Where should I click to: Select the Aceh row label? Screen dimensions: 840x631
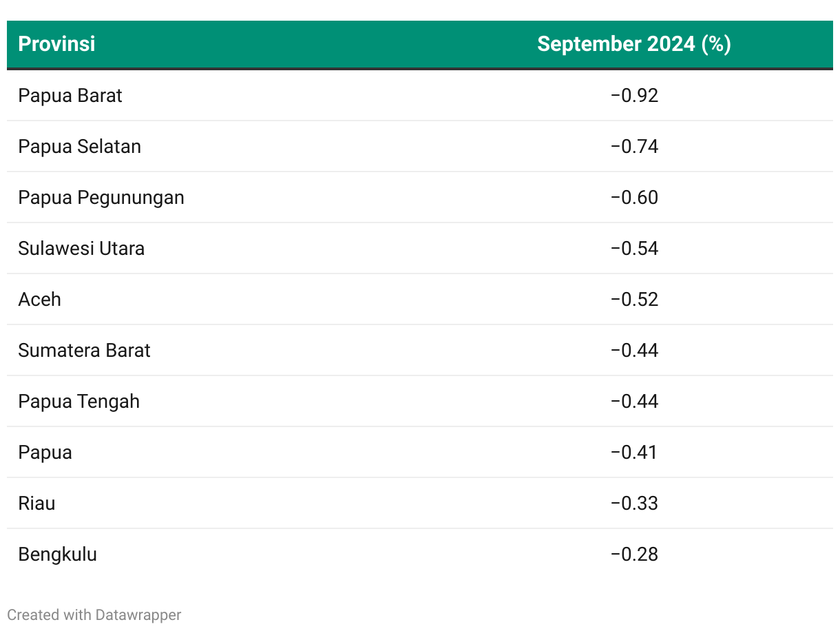pos(40,299)
